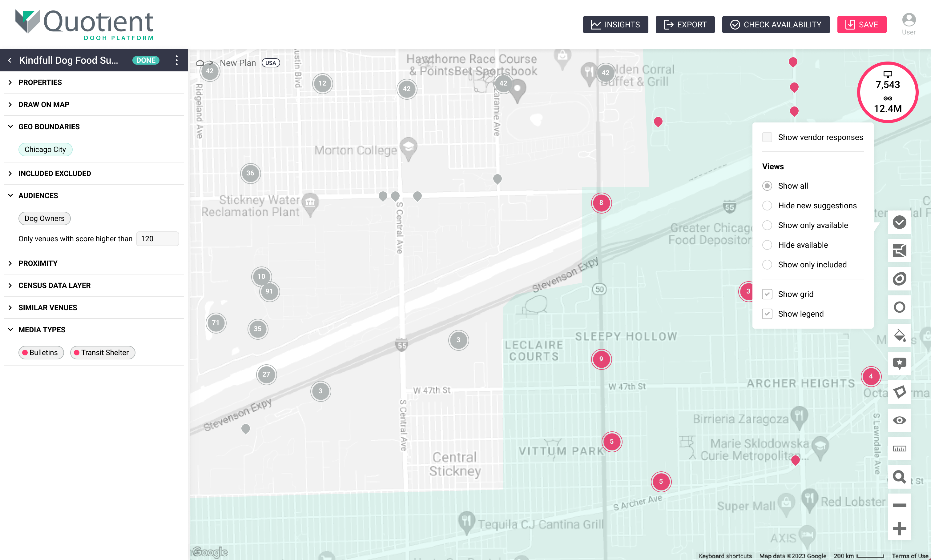Select Hide available radio option
The height and width of the screenshot is (560, 931).
pos(767,245)
